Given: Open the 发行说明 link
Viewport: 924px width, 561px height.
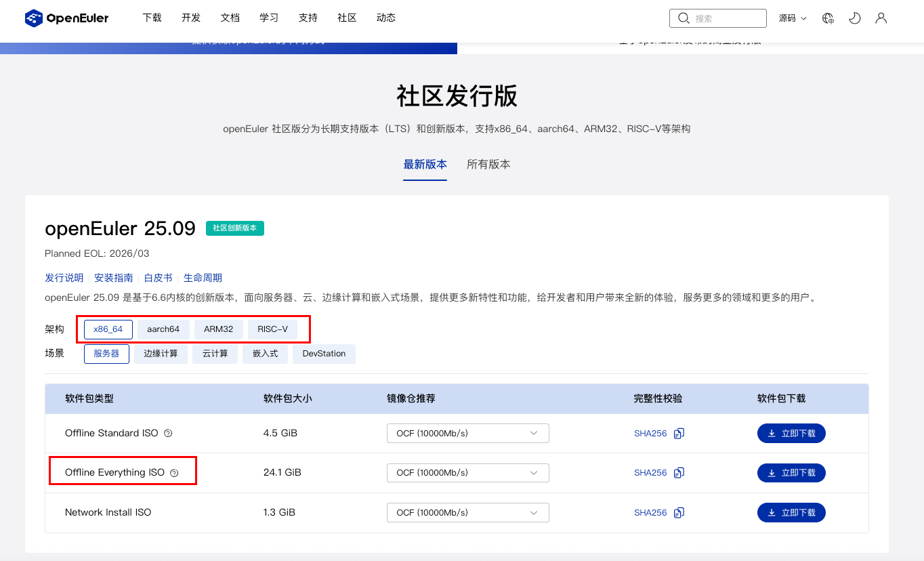Looking at the screenshot, I should tap(64, 278).
